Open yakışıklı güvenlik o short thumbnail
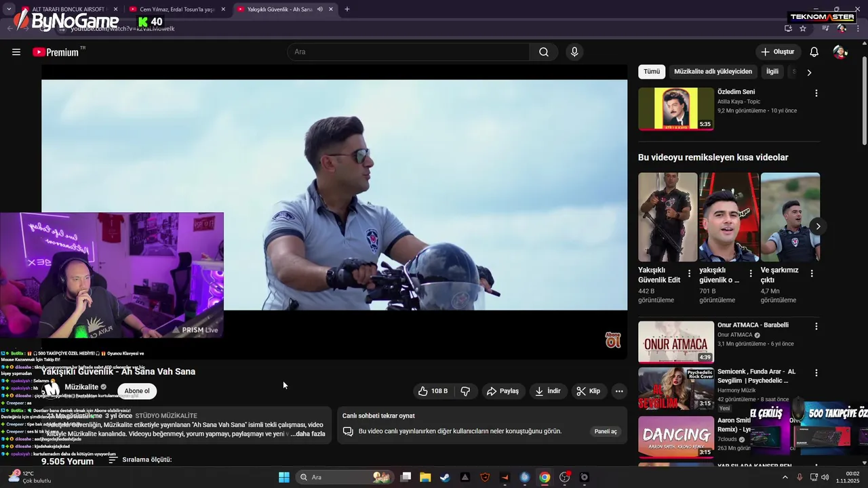 tap(729, 217)
